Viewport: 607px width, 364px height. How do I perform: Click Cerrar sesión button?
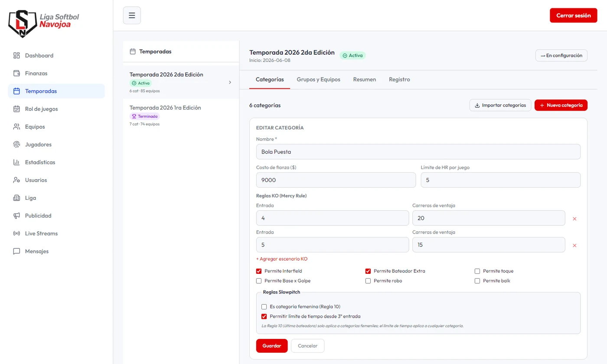574,16
